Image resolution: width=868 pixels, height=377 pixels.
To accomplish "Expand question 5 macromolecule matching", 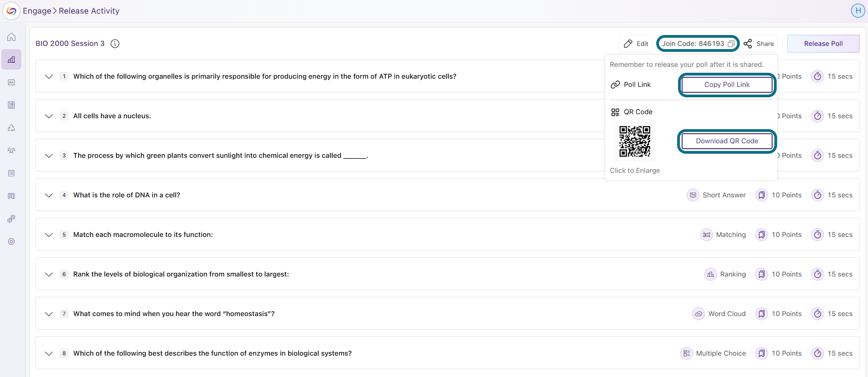I will click(49, 235).
